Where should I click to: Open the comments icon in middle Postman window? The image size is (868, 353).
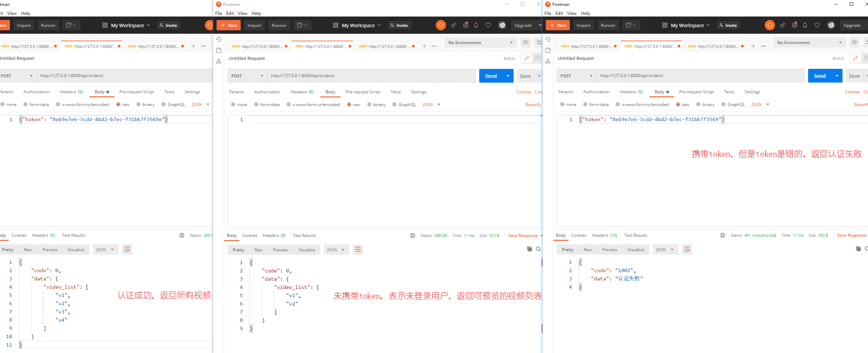pos(538,58)
